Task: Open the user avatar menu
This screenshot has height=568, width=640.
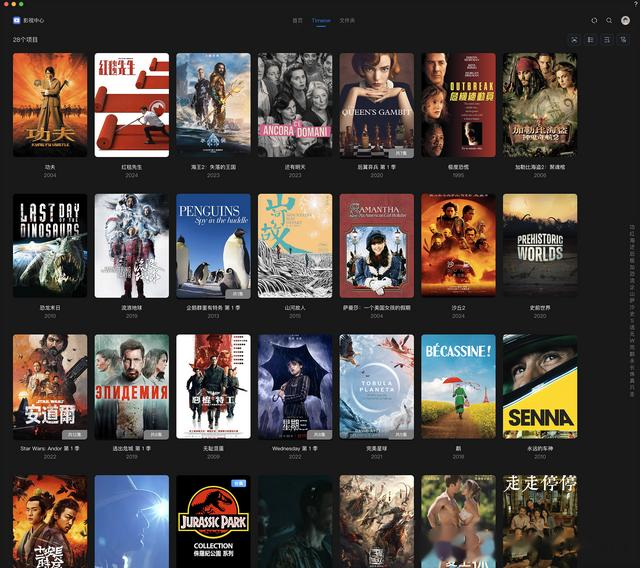Action: click(x=625, y=20)
